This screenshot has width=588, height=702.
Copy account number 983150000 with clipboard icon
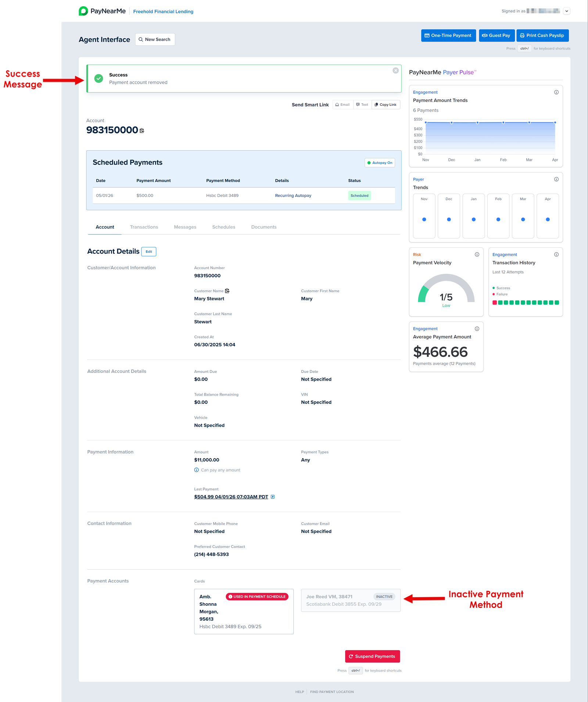(x=142, y=130)
